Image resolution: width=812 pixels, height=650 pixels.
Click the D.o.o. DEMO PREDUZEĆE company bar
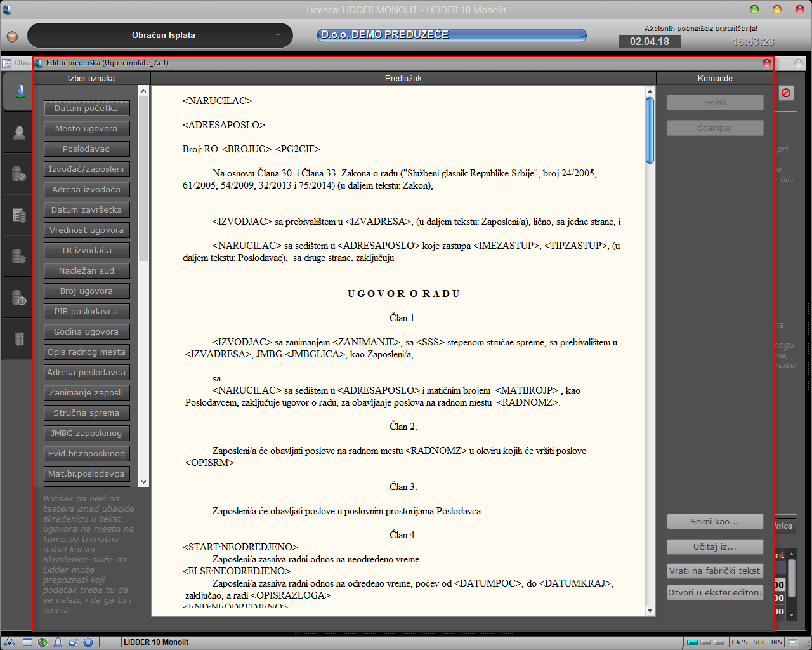[x=452, y=35]
